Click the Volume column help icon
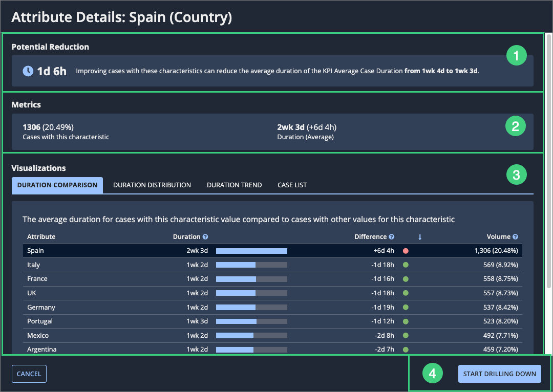The image size is (553, 392). 515,237
